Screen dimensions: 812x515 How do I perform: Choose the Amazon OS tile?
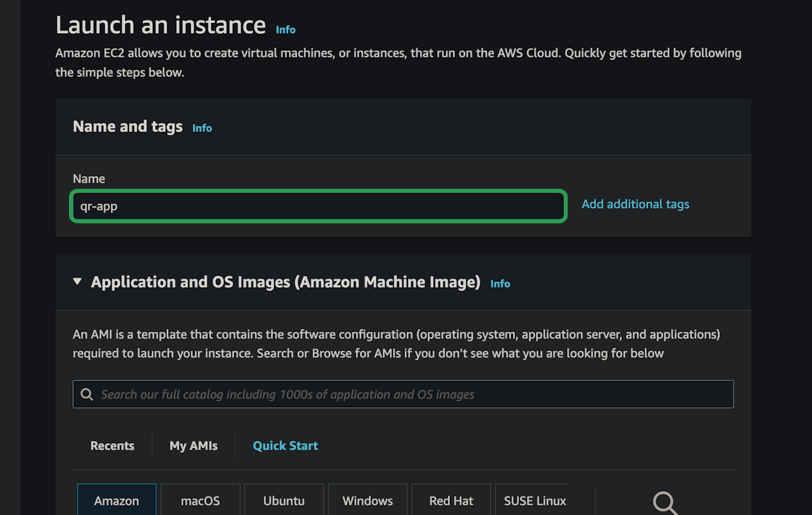pyautogui.click(x=116, y=500)
